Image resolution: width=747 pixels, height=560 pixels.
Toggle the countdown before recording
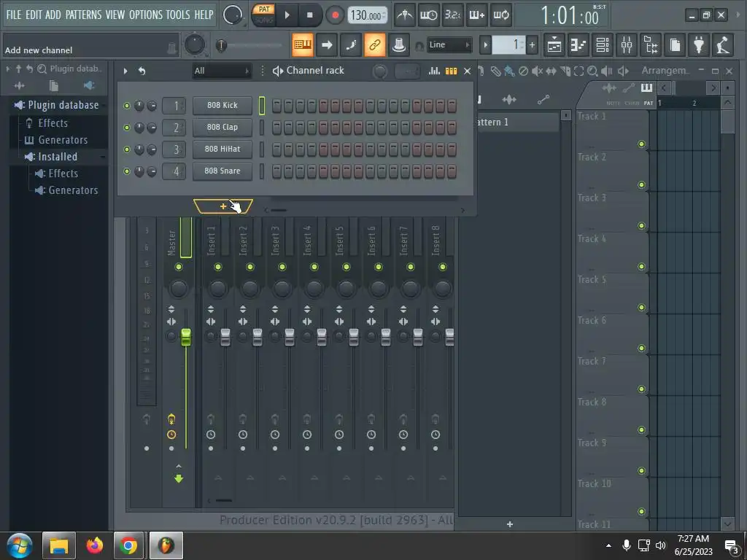(x=452, y=15)
